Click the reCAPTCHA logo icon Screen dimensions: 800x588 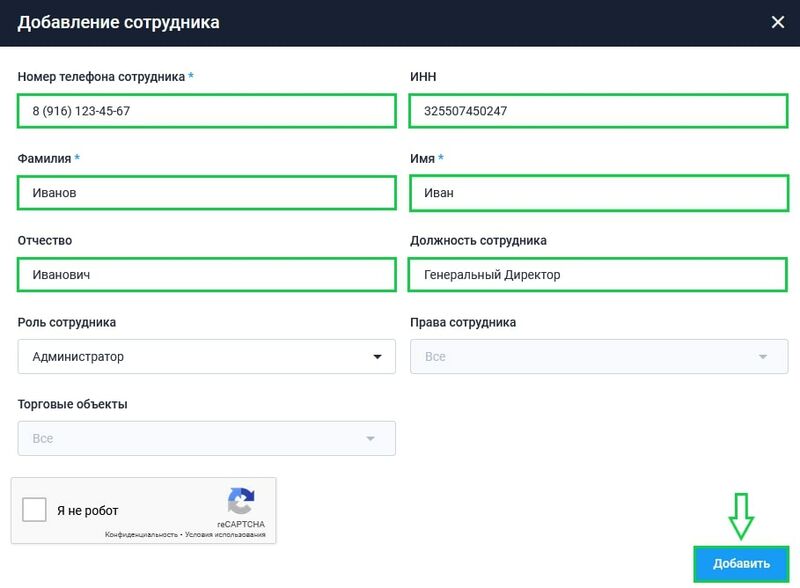(241, 501)
